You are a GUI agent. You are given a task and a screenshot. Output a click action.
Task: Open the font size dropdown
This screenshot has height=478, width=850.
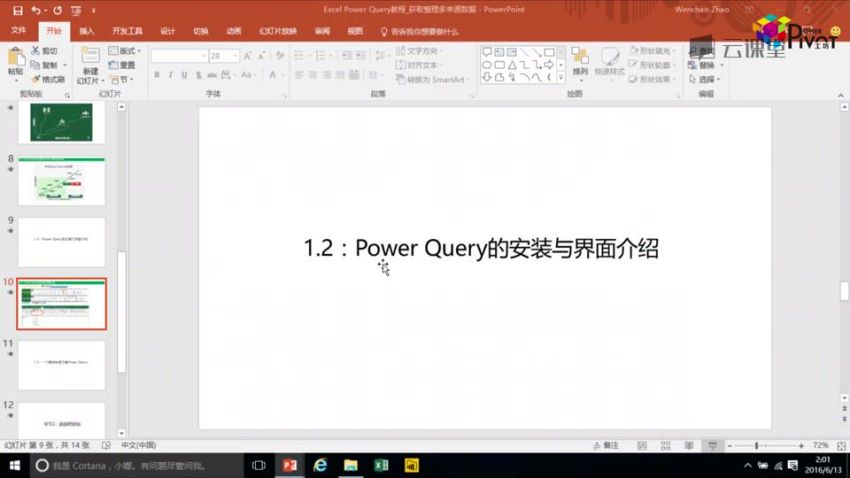click(x=235, y=56)
